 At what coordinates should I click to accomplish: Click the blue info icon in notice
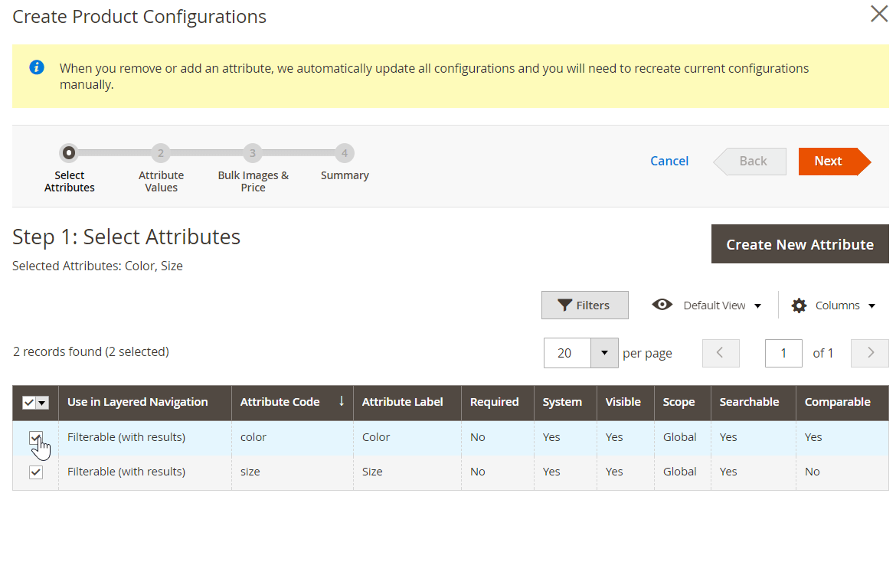[37, 67]
